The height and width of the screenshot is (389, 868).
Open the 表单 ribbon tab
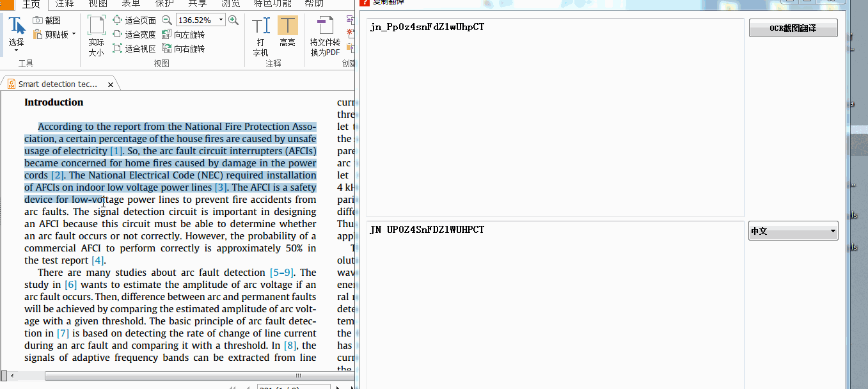coord(131,4)
